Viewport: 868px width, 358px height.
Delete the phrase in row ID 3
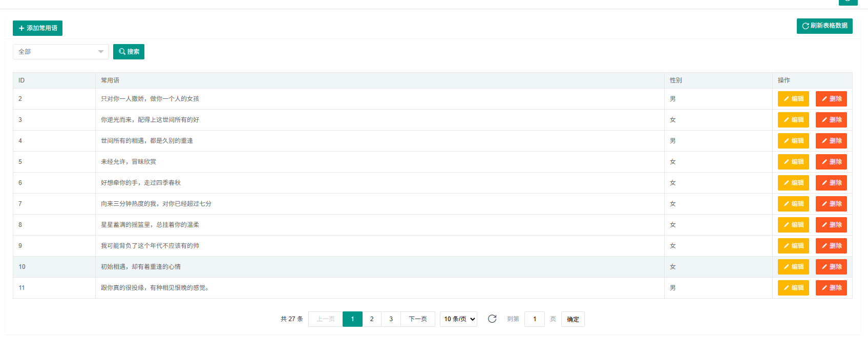[x=831, y=120]
